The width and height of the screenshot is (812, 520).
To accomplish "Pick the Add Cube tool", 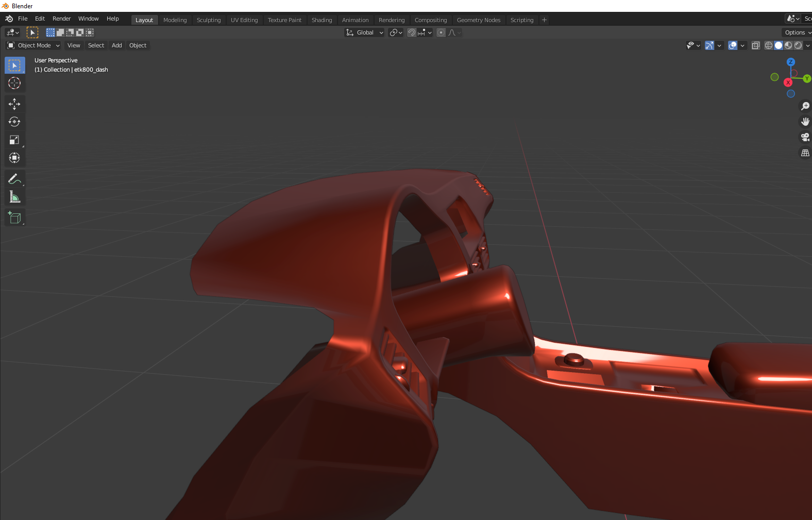I will click(x=15, y=217).
